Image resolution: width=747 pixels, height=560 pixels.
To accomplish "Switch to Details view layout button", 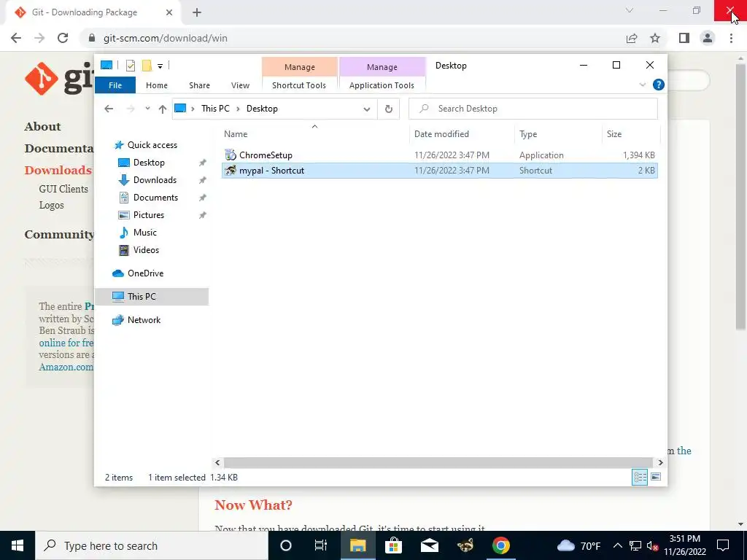I will click(x=640, y=477).
